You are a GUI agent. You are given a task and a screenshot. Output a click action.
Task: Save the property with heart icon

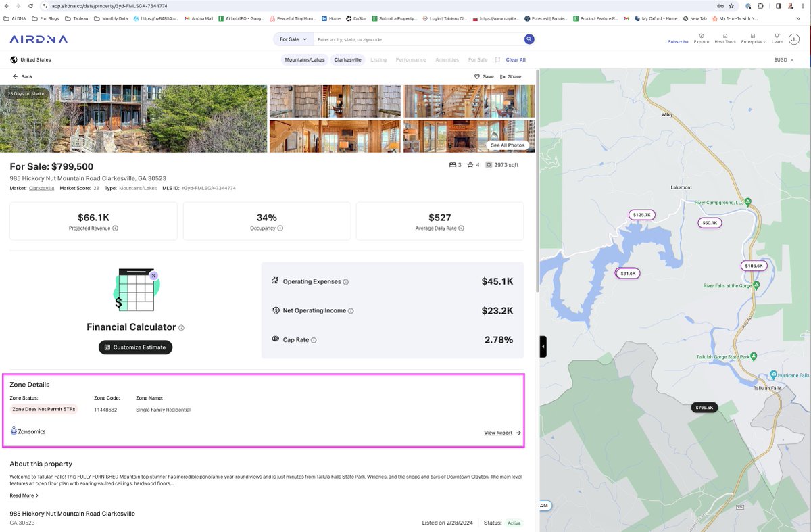484,76
